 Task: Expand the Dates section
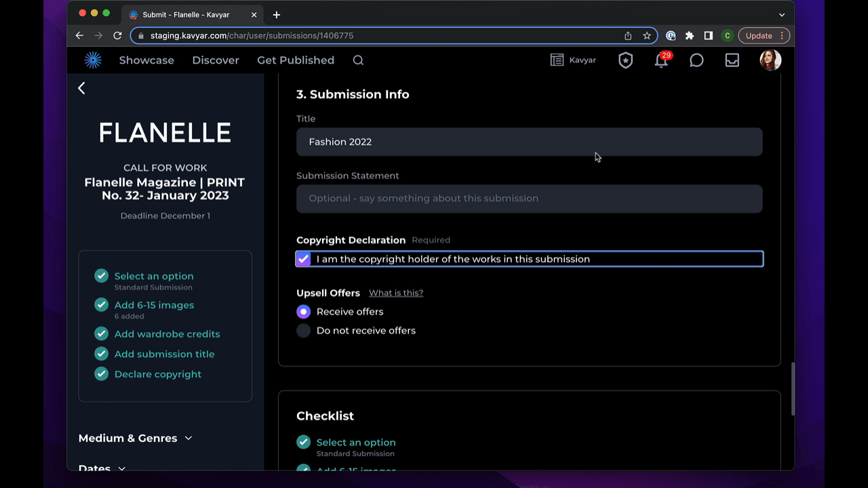[102, 468]
